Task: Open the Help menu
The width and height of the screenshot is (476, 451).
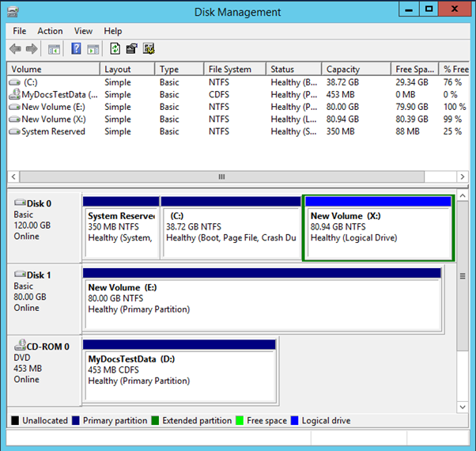Action: click(112, 31)
